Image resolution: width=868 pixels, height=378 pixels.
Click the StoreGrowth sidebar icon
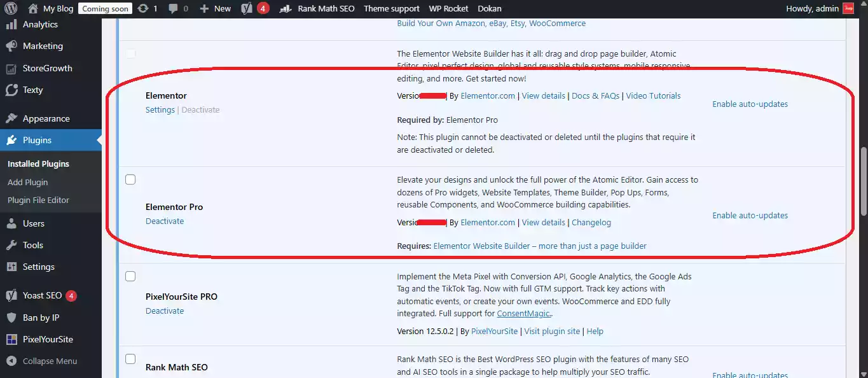click(x=11, y=68)
